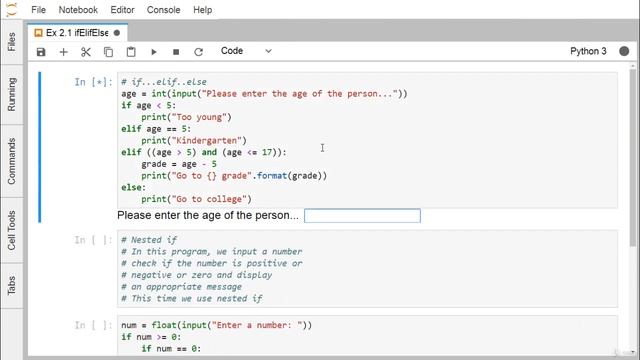Paste a cell using the clipboard icon
Screen dimensions: 640x360
pyautogui.click(x=131, y=52)
